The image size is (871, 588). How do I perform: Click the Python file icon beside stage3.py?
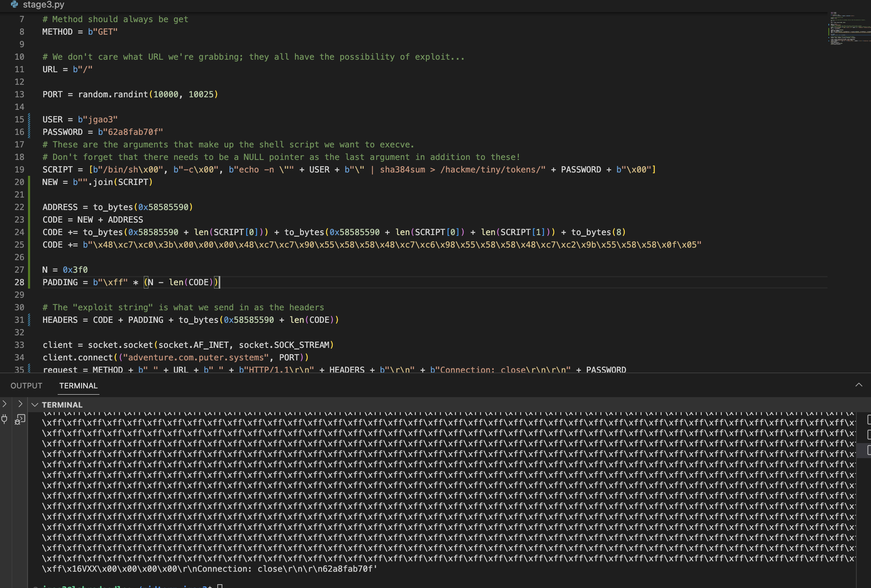15,4
